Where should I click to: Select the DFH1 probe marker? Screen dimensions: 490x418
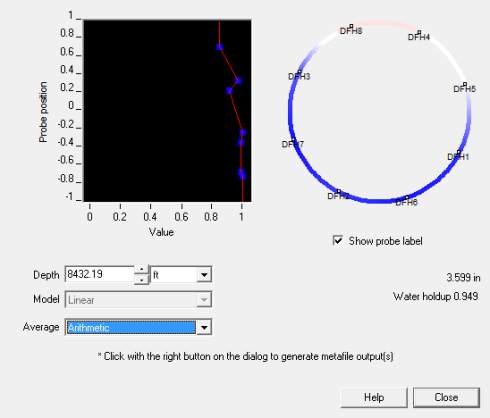[459, 152]
